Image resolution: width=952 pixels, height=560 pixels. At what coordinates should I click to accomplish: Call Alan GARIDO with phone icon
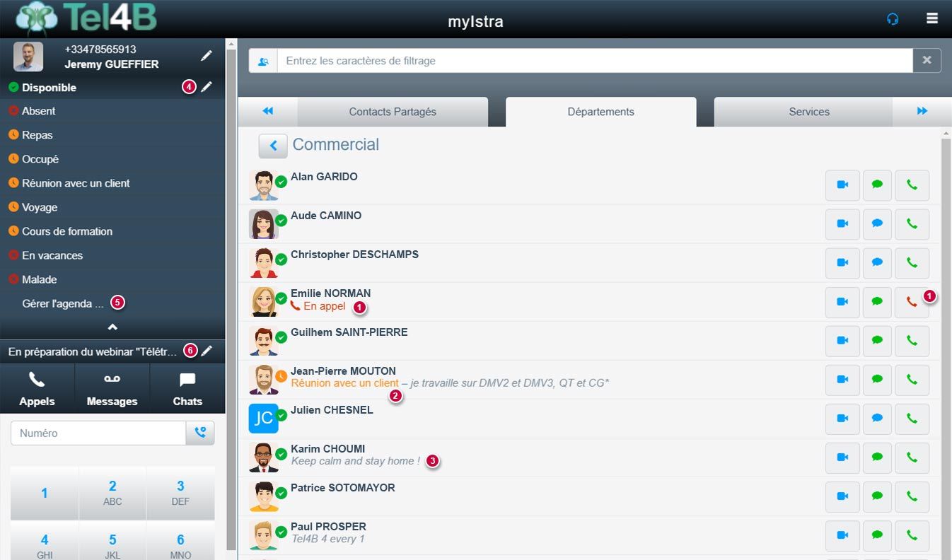pos(912,185)
